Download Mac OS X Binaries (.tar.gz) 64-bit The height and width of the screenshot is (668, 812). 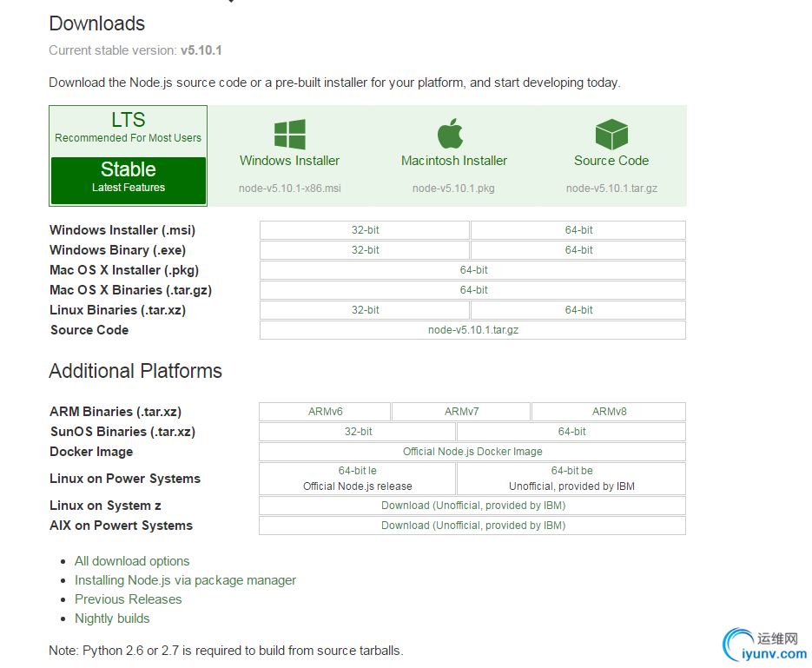(472, 290)
